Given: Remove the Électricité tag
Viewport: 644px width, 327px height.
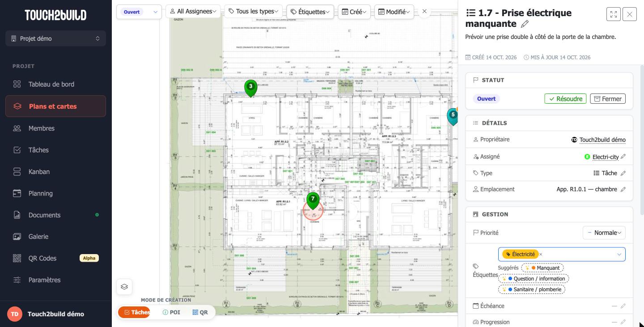Looking at the screenshot, I should pyautogui.click(x=541, y=255).
